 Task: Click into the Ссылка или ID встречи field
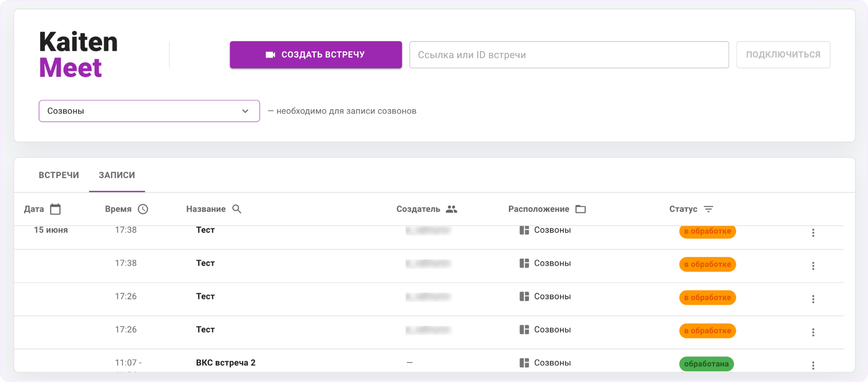[x=569, y=55]
